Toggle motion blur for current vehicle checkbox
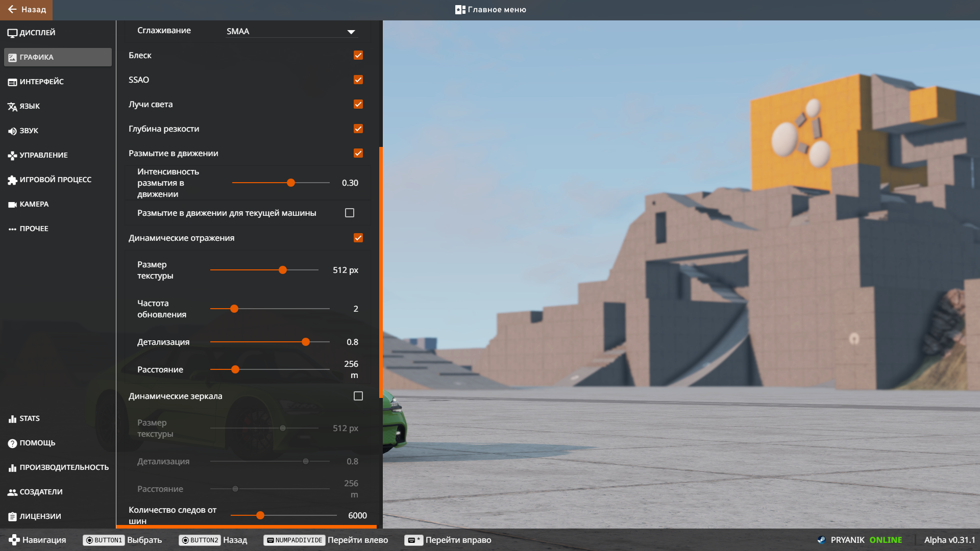Image resolution: width=980 pixels, height=551 pixels. [350, 213]
